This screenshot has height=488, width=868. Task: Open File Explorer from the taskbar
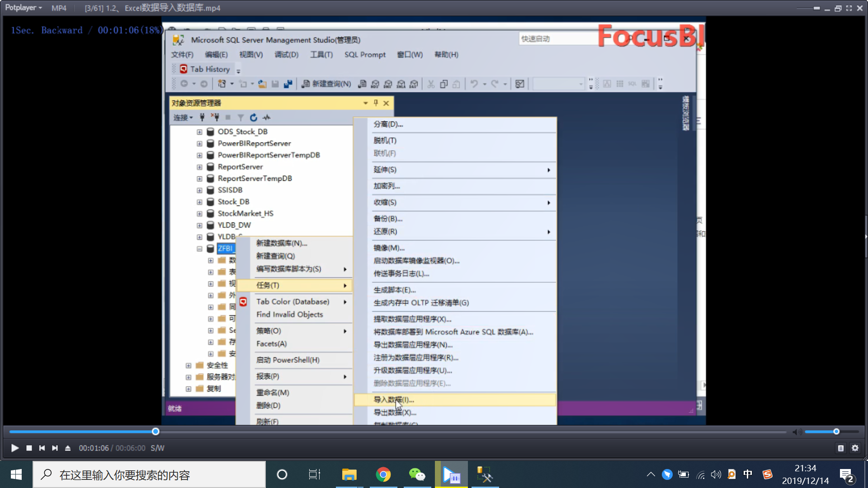349,474
